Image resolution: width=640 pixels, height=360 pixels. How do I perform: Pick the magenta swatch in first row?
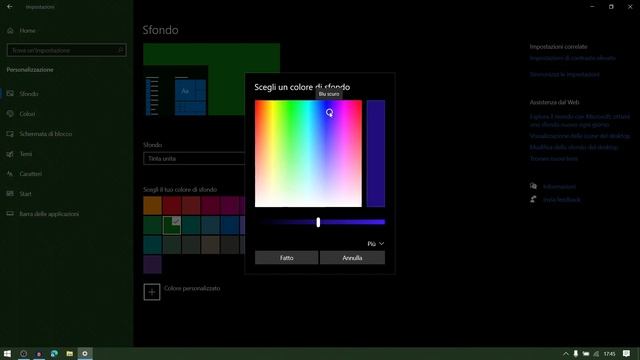point(230,206)
